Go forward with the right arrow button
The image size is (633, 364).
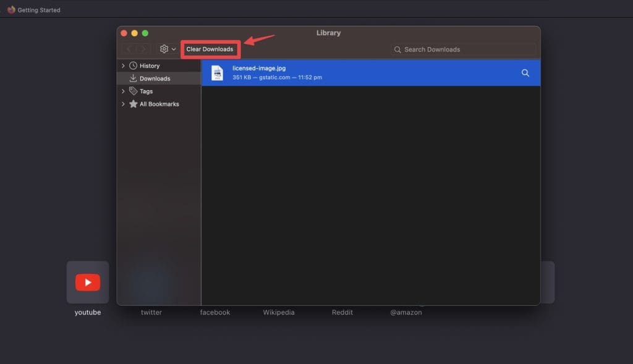[x=142, y=49]
